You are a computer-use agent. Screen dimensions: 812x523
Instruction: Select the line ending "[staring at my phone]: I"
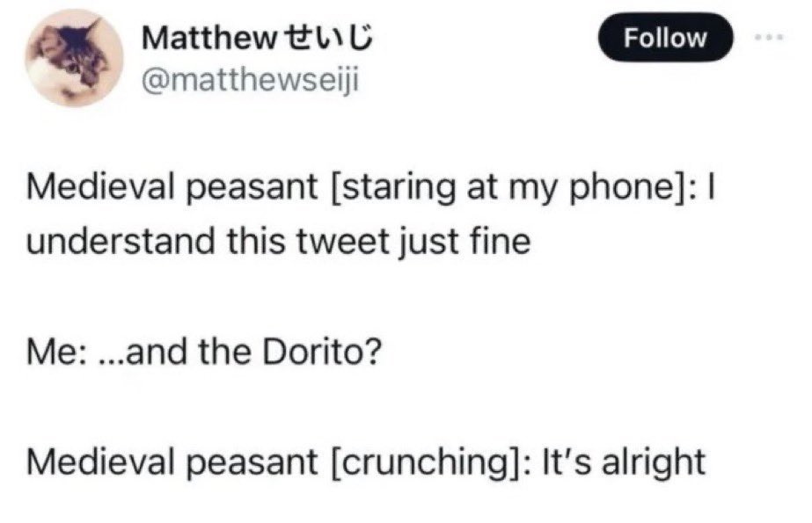pos(370,186)
